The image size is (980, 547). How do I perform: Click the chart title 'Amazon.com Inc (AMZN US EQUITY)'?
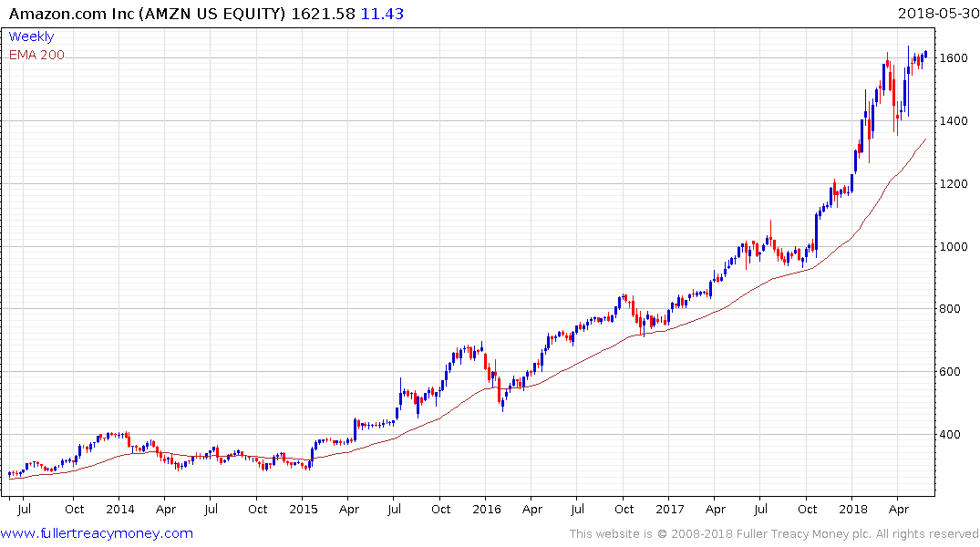pos(148,14)
